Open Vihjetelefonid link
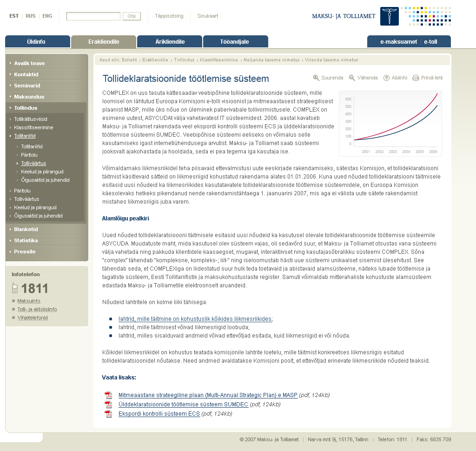The height and width of the screenshot is (451, 476). tap(33, 318)
